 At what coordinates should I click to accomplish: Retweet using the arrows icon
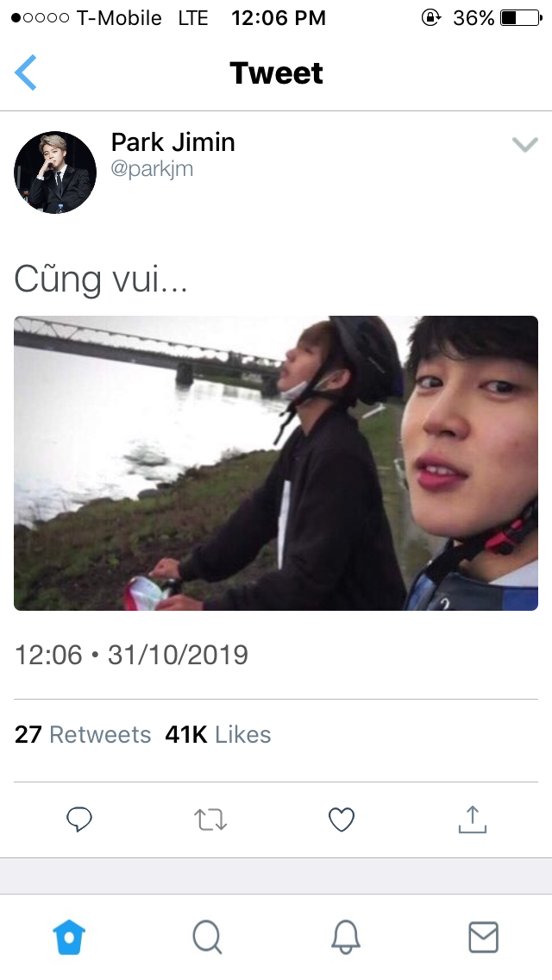tap(210, 819)
